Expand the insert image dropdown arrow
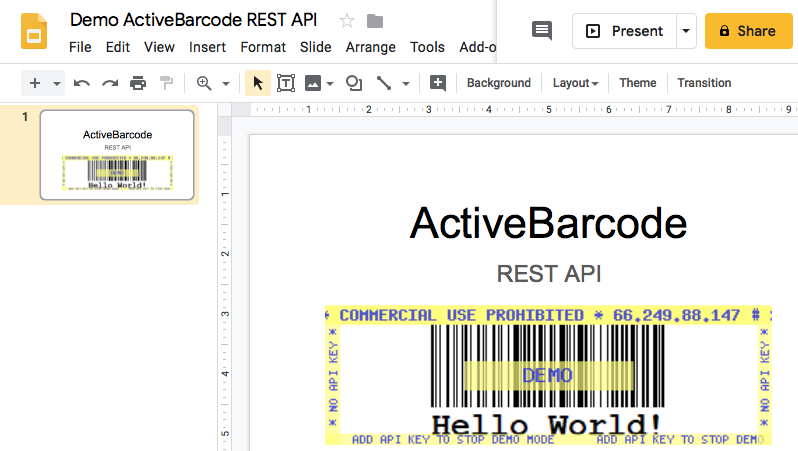This screenshot has height=451, width=798. [330, 83]
